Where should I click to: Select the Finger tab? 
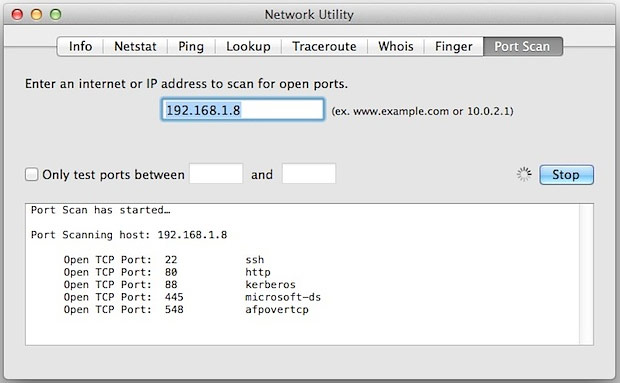pyautogui.click(x=454, y=46)
